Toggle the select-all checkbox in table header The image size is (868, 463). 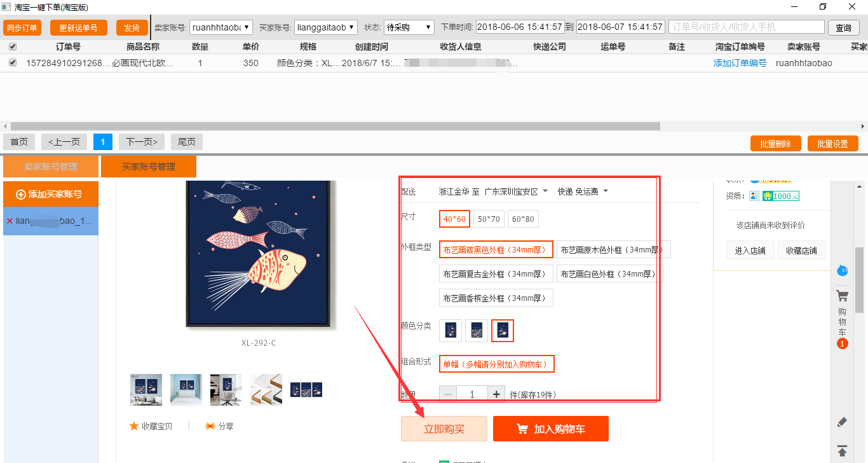click(x=13, y=46)
